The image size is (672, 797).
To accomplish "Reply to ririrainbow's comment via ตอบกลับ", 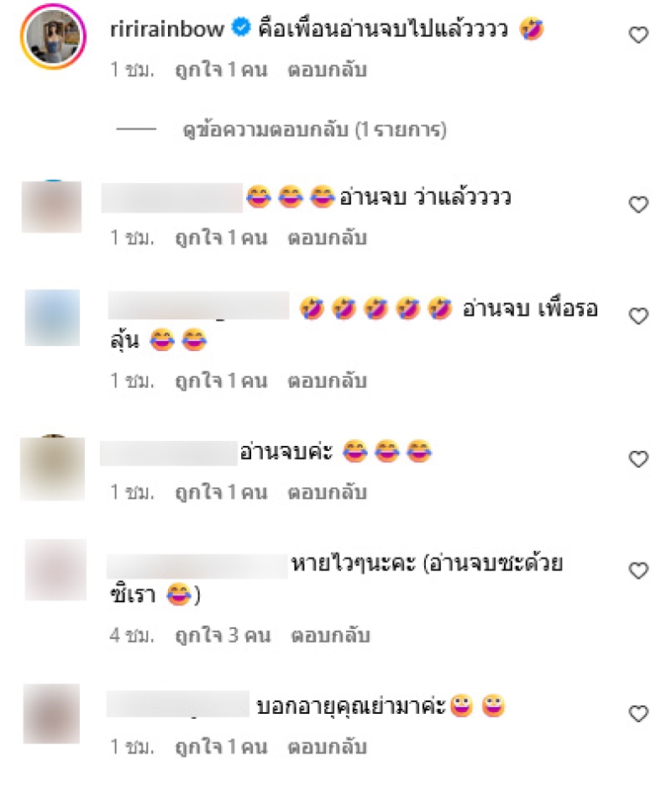I will click(328, 70).
